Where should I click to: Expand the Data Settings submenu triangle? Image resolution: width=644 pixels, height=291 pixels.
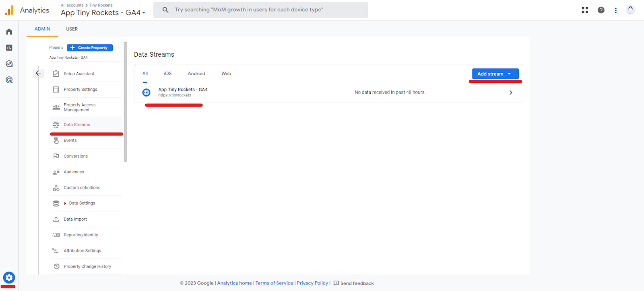[65, 203]
